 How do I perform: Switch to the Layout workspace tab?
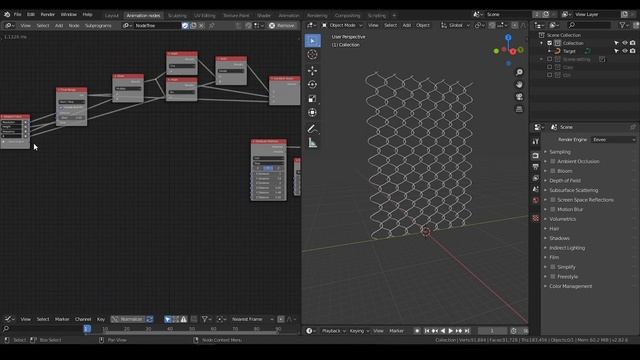tap(111, 16)
